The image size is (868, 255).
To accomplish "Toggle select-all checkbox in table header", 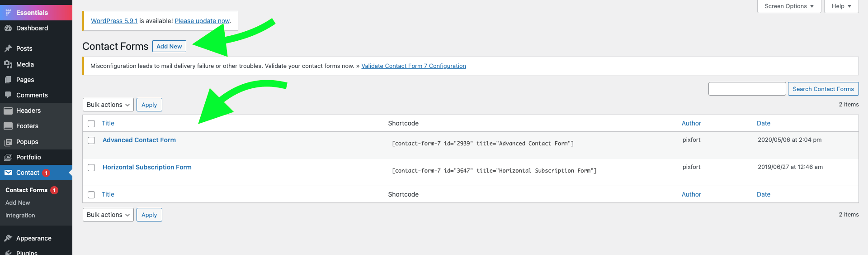I will click(x=91, y=124).
